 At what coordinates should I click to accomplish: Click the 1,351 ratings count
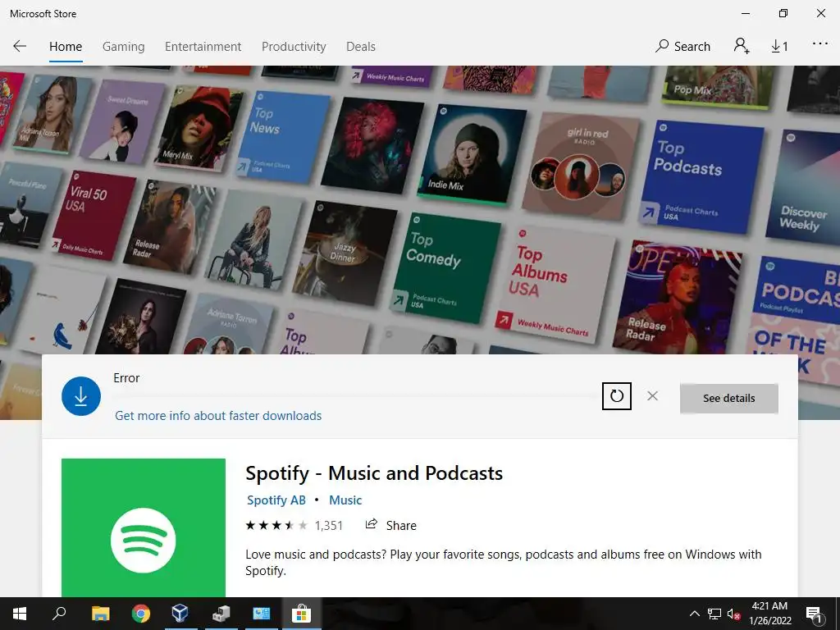[x=328, y=526]
